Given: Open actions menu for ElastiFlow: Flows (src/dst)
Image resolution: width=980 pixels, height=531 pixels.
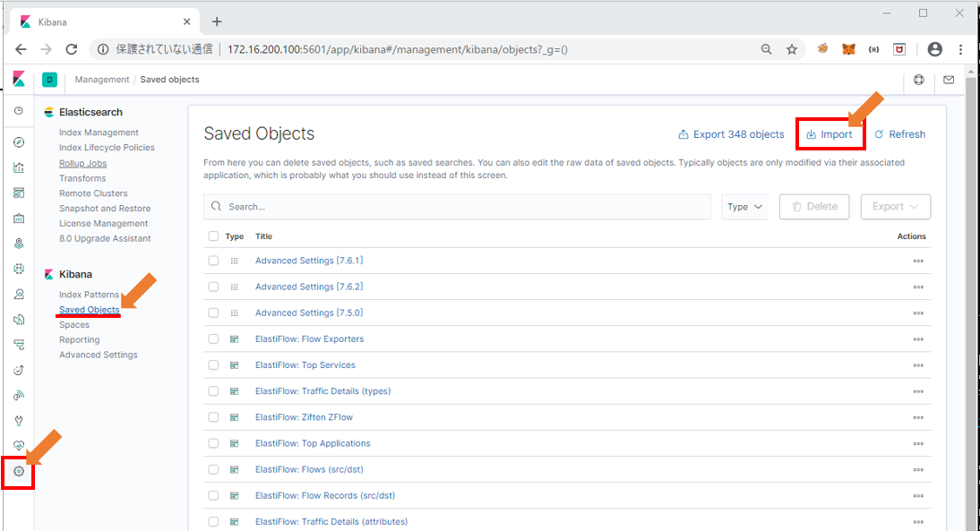Looking at the screenshot, I should (x=918, y=470).
